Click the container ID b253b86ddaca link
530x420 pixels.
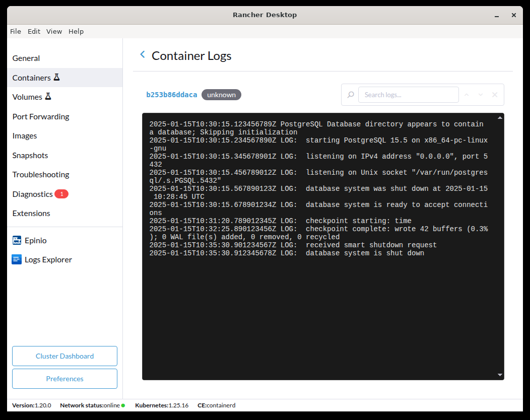[x=171, y=94]
